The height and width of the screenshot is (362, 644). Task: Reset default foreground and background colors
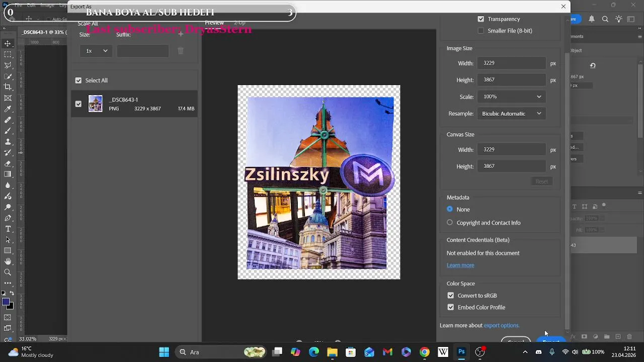pyautogui.click(x=4, y=293)
